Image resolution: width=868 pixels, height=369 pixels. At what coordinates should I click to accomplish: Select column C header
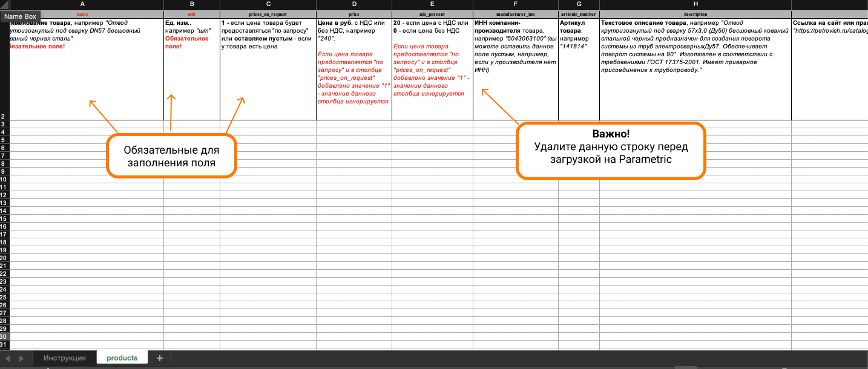tap(268, 4)
